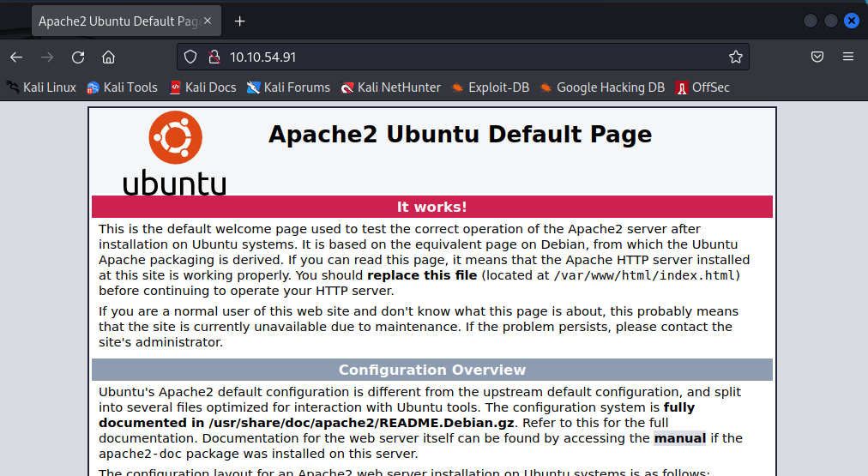Open the Kali Tools bookmark
Viewport: 868px width, 476px height.
(123, 87)
